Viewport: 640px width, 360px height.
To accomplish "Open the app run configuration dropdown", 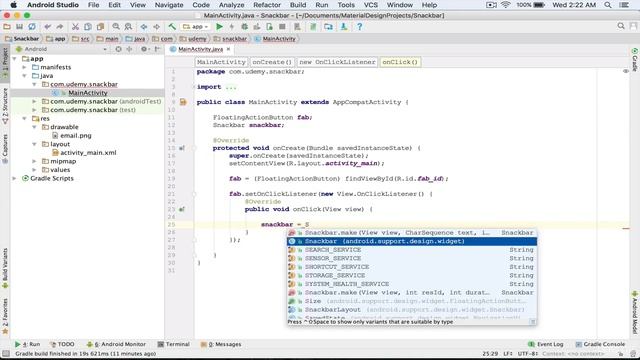I will pos(196,27).
